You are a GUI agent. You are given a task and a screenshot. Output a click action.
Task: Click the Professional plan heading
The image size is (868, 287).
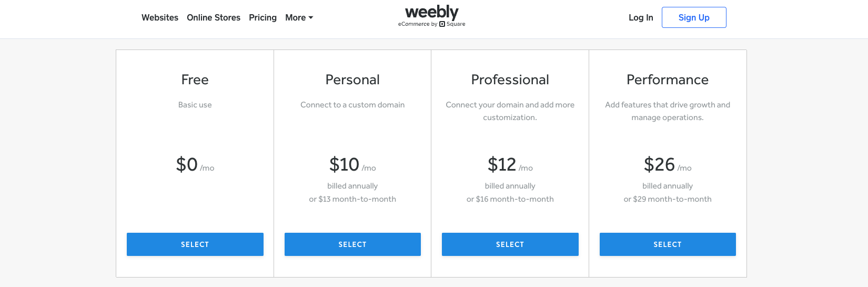point(510,80)
